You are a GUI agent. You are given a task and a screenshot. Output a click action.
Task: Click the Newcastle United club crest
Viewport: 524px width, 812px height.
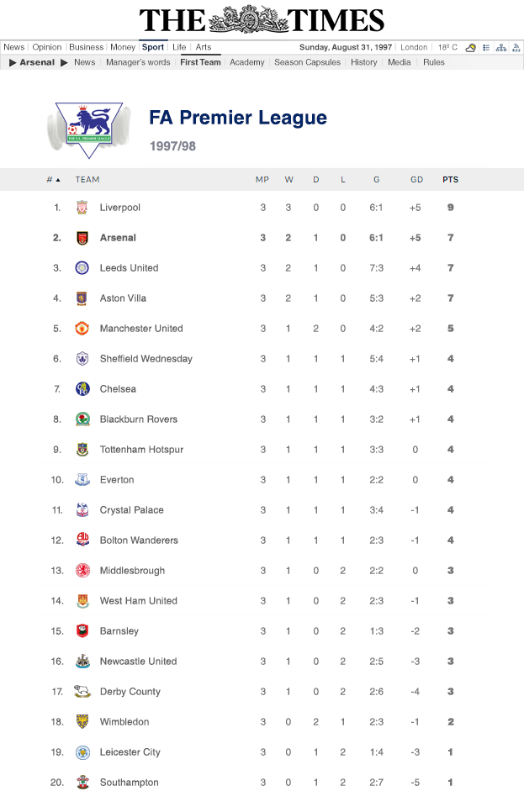[82, 662]
